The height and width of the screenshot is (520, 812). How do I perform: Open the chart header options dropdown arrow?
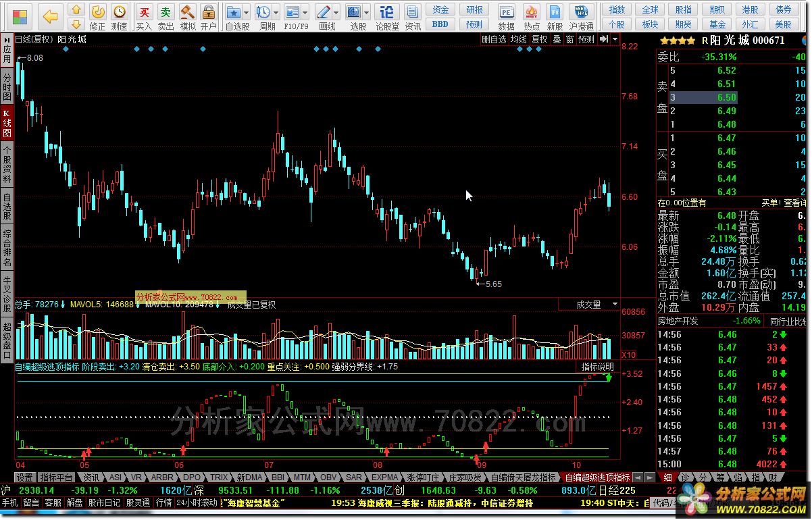tap(615, 39)
